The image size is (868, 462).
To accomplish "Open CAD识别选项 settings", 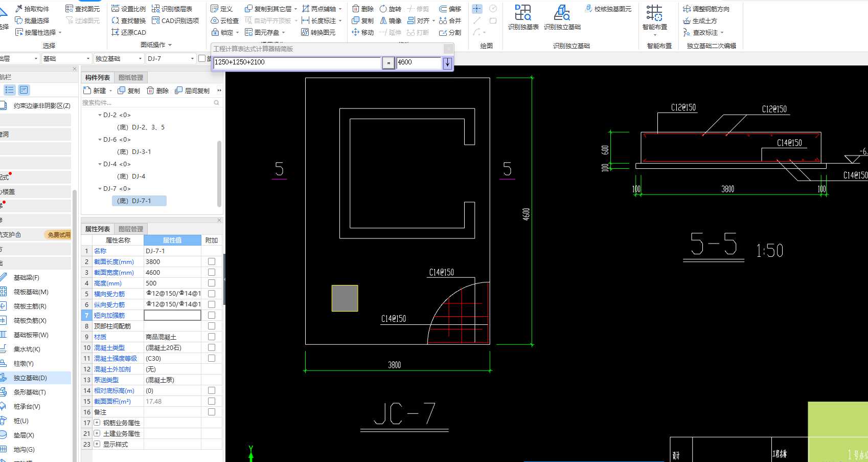I will [x=175, y=20].
